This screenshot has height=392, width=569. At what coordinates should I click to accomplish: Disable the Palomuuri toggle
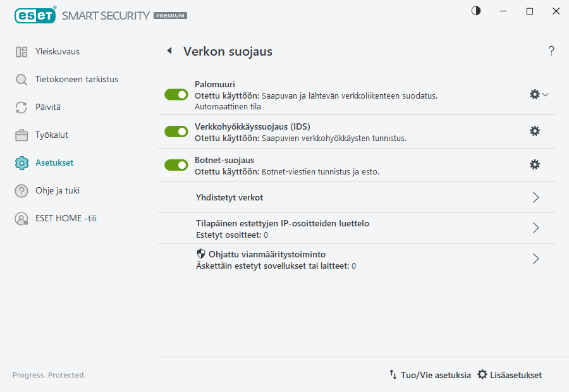176,94
